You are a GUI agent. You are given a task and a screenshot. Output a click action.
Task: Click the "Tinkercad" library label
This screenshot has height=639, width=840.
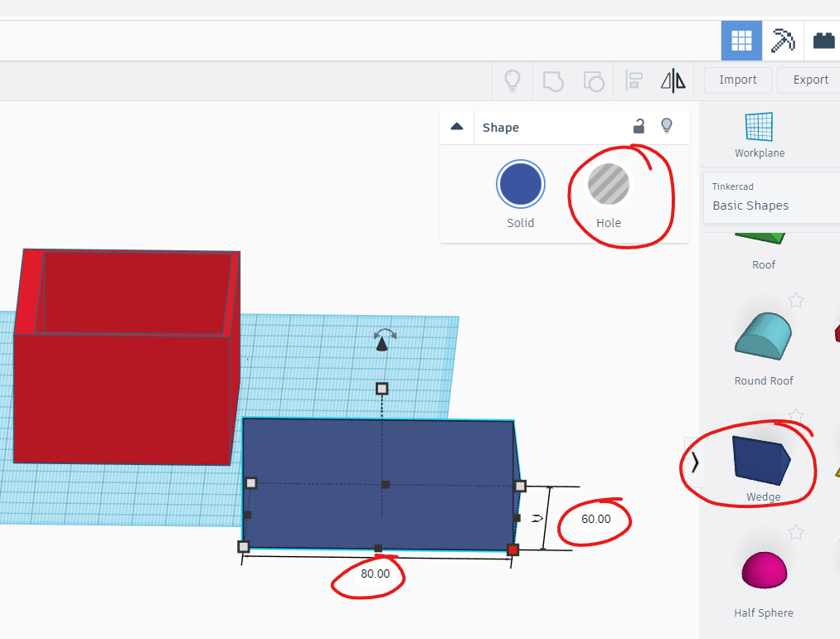pos(732,186)
